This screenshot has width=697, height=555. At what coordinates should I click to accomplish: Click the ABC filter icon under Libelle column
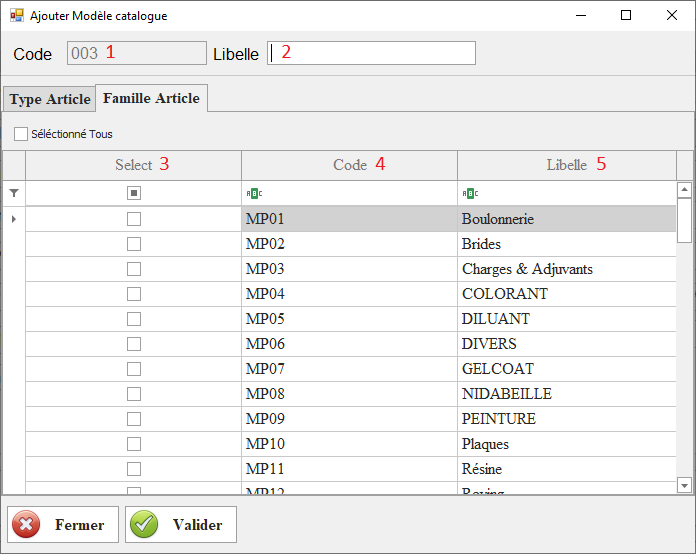[x=470, y=193]
